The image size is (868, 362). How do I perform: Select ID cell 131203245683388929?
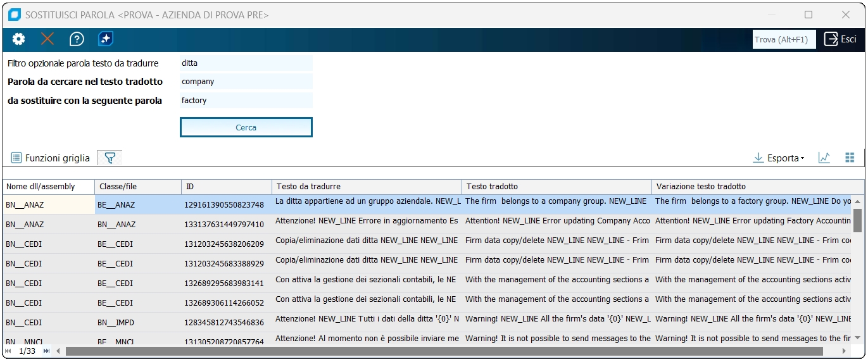(227, 263)
